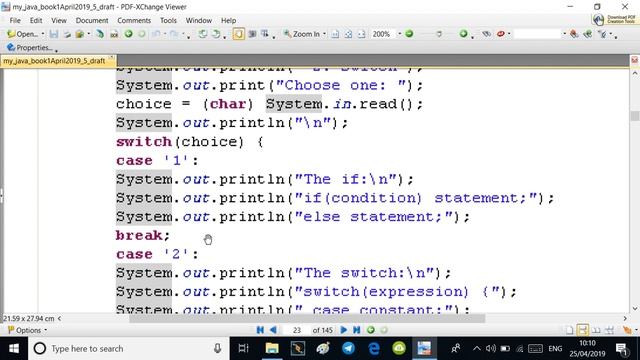The width and height of the screenshot is (640, 360).
Task: Click the 200% zoom level field
Action: [x=383, y=34]
